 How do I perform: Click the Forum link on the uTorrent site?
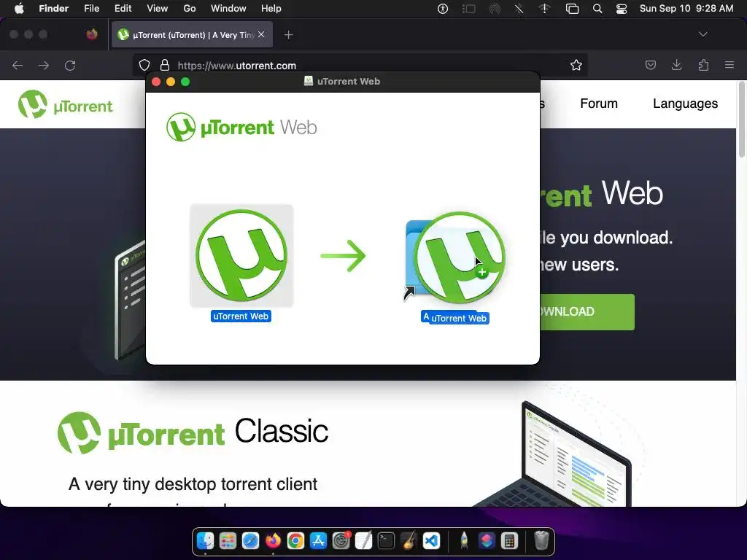tap(599, 104)
